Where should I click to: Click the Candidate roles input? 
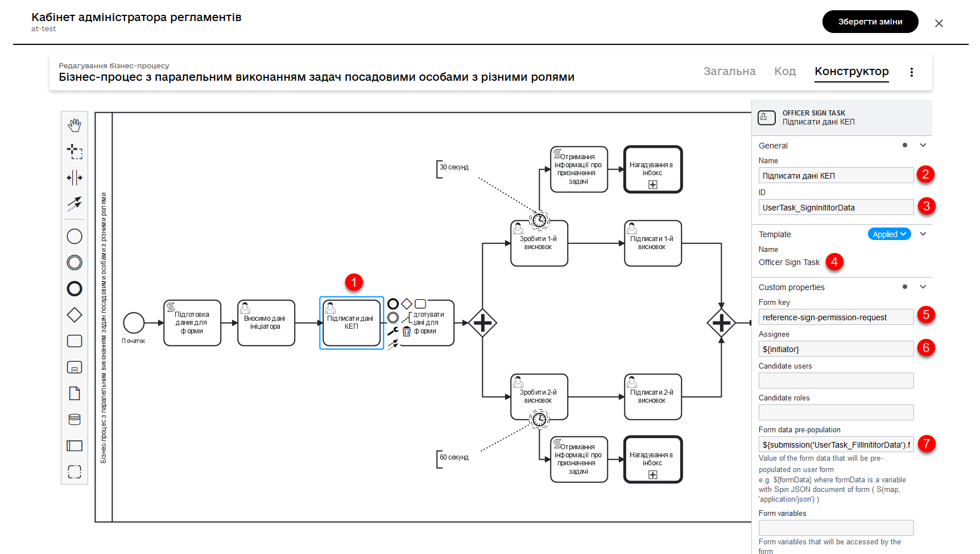[836, 412]
